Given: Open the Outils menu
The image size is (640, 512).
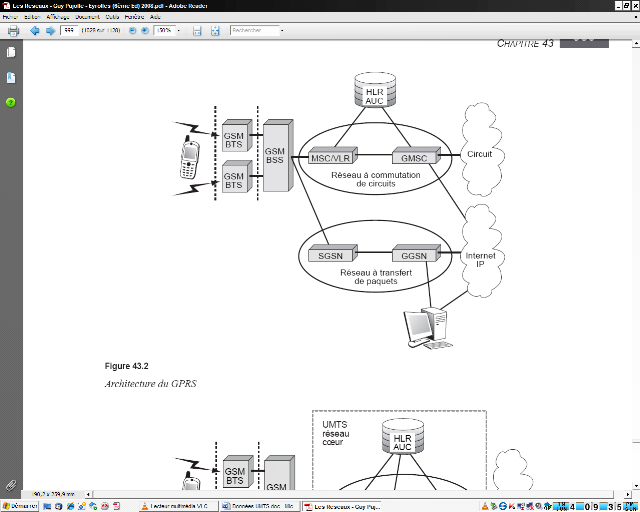Looking at the screenshot, I should tap(112, 17).
